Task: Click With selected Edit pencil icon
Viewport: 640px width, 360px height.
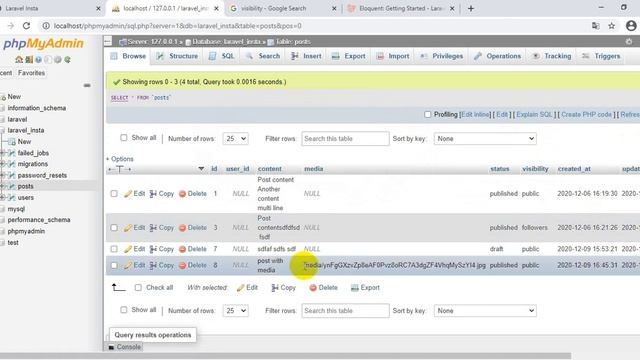Action: point(241,288)
